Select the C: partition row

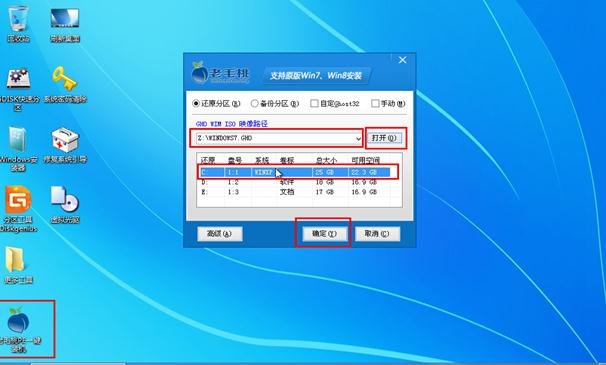point(295,172)
